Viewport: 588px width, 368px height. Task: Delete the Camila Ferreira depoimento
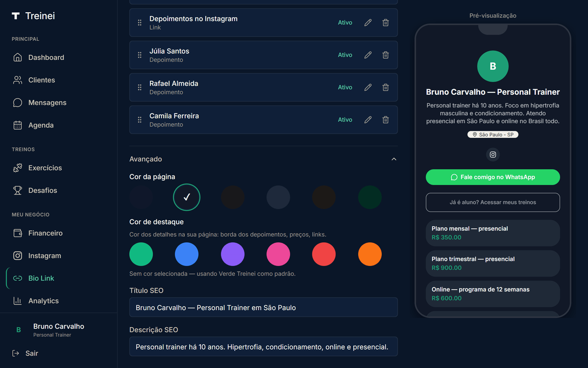(x=386, y=120)
